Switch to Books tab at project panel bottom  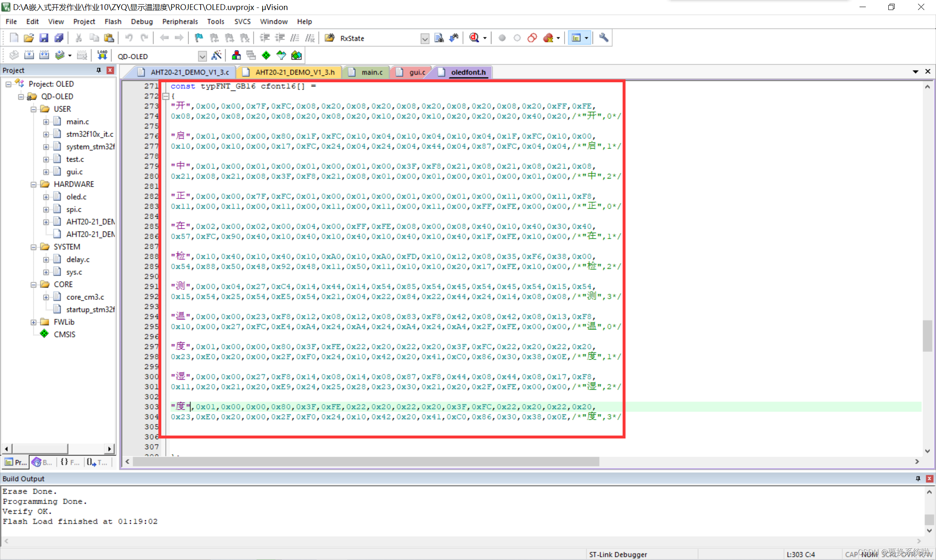click(x=42, y=462)
